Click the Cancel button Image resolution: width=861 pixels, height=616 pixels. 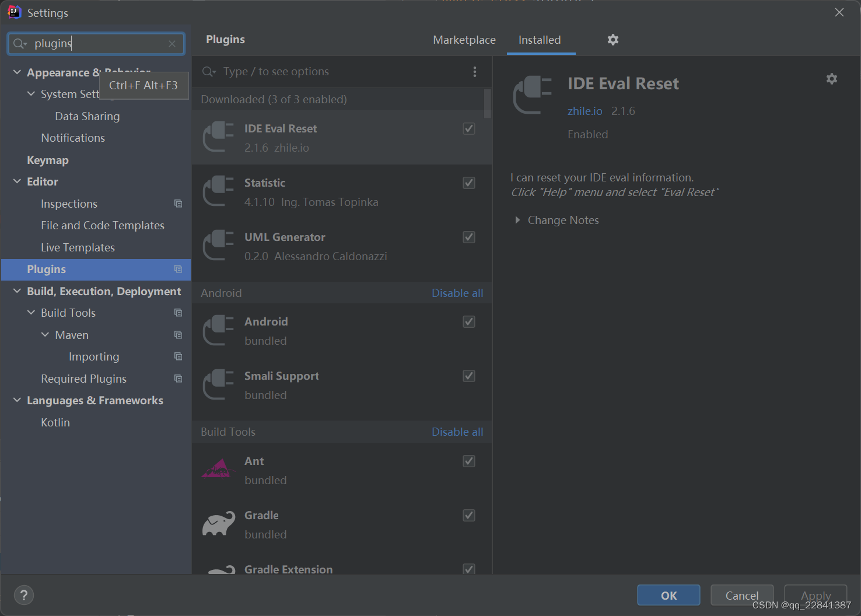(742, 595)
